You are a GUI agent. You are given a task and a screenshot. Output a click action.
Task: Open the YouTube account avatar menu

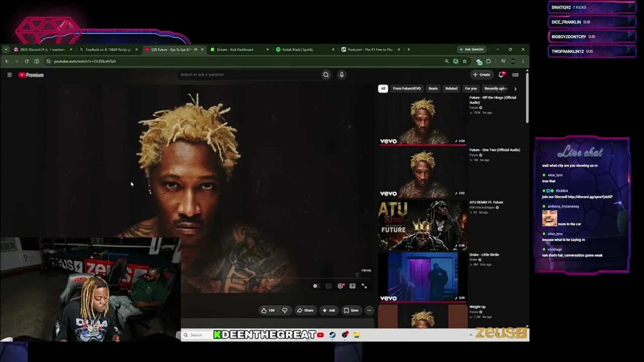tap(515, 75)
